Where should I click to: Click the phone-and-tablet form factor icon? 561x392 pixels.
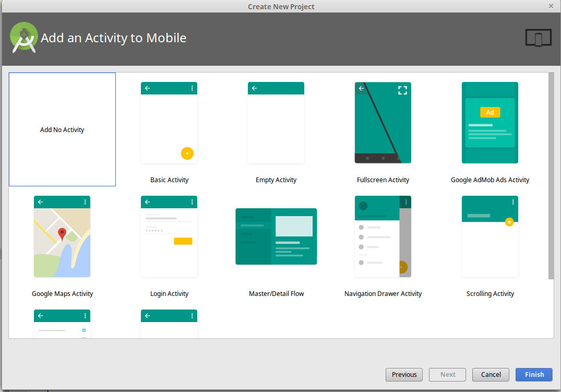click(538, 37)
